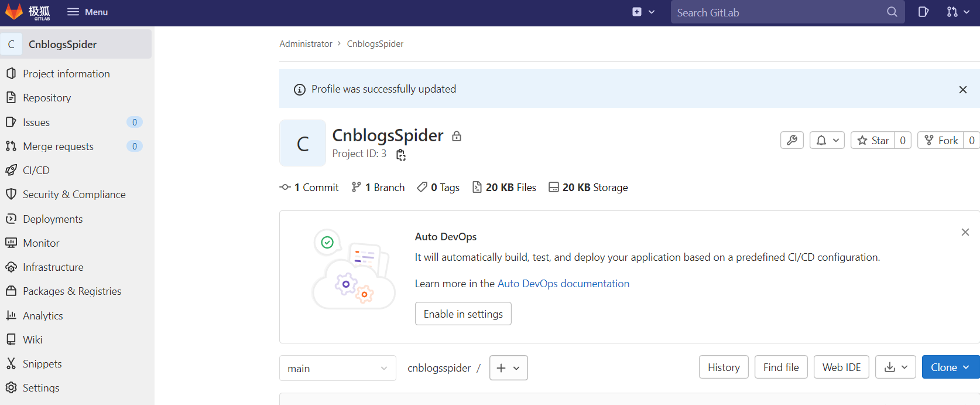Click the private lock icon beside project name
This screenshot has width=980, height=405.
point(457,136)
